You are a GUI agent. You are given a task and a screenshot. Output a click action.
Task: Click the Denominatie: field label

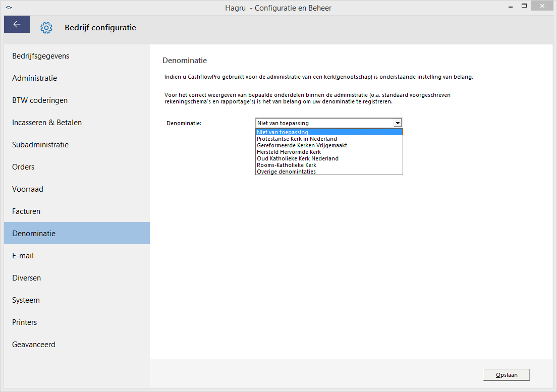[184, 123]
